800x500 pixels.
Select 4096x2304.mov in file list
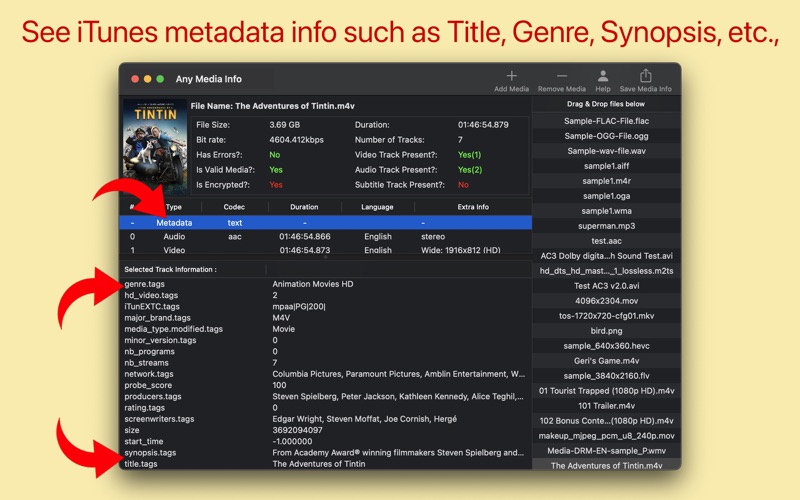click(606, 301)
